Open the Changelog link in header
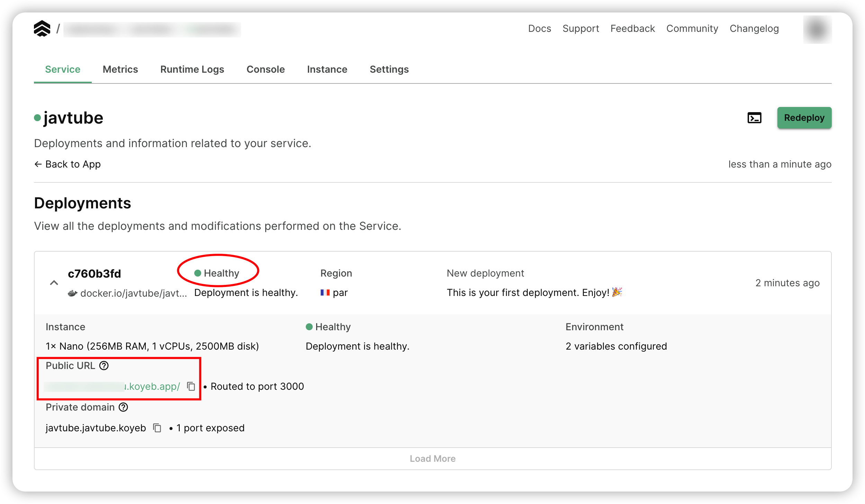Screen dimensions: 865x504 [x=754, y=29]
